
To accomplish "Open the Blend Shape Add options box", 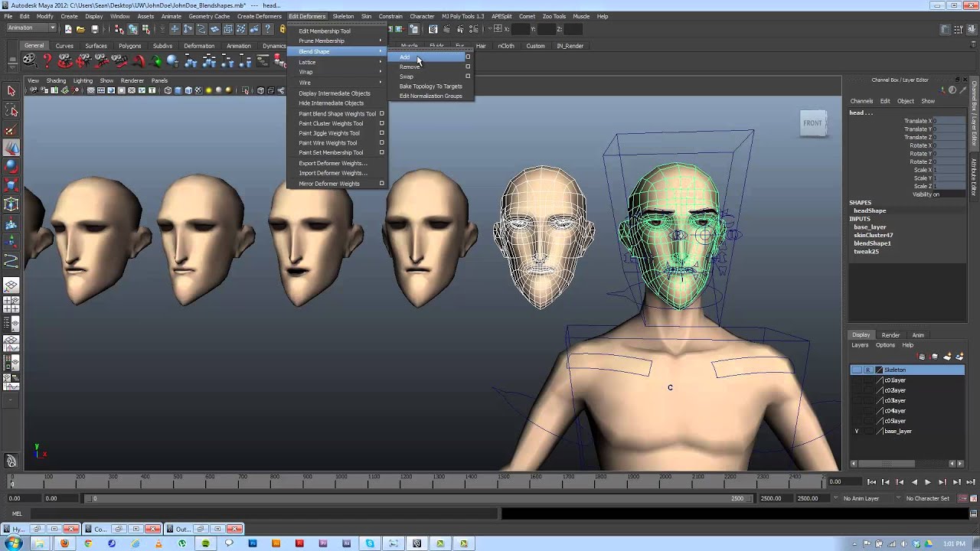I will (468, 57).
